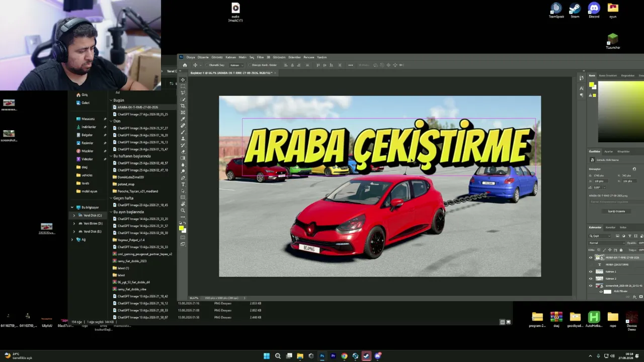Select the Rectangular Marquee tool
This screenshot has width=644, height=362.
183,86
